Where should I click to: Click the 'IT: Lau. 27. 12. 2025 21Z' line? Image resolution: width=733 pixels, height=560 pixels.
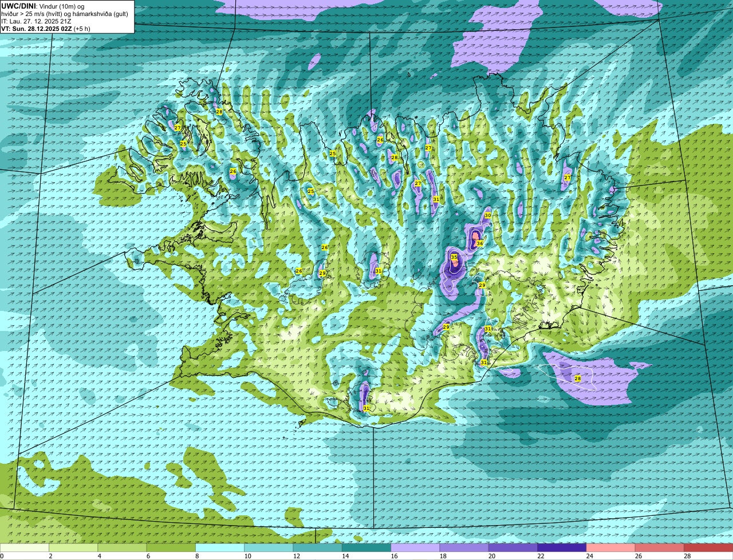37,21
